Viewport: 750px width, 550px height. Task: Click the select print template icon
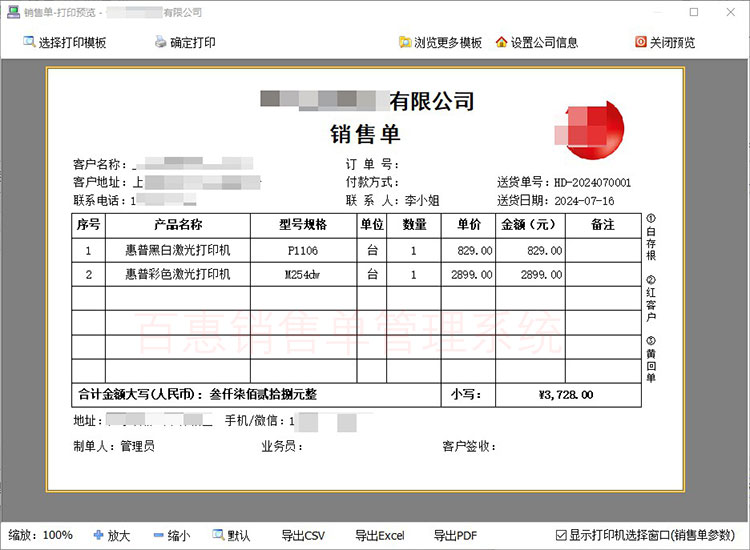pos(29,42)
